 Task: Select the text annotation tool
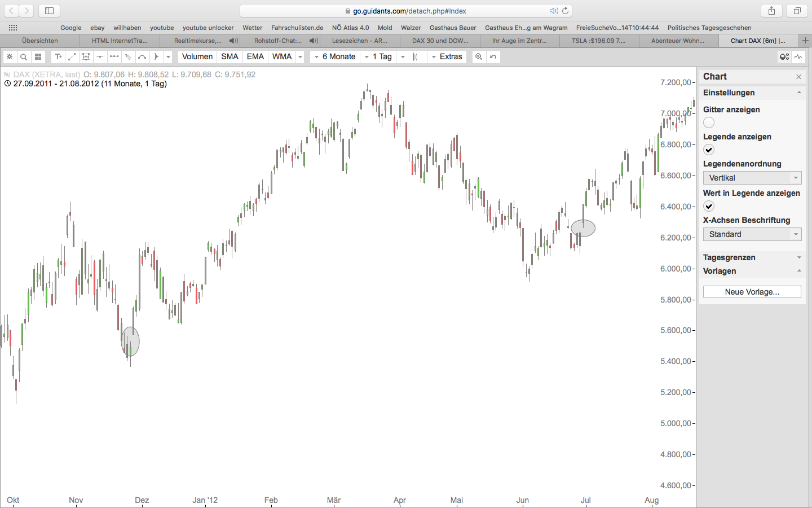point(58,56)
